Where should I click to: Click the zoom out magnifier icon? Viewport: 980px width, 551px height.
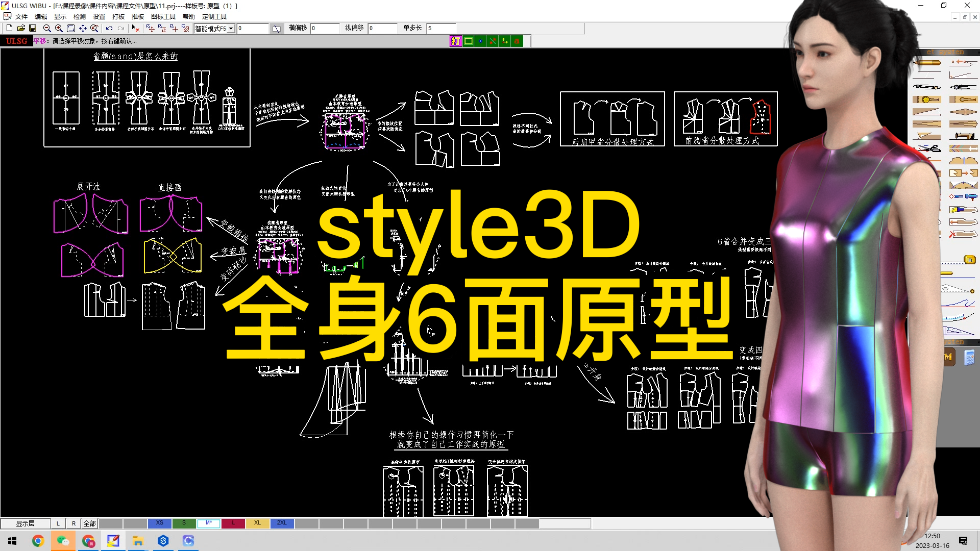coord(47,29)
